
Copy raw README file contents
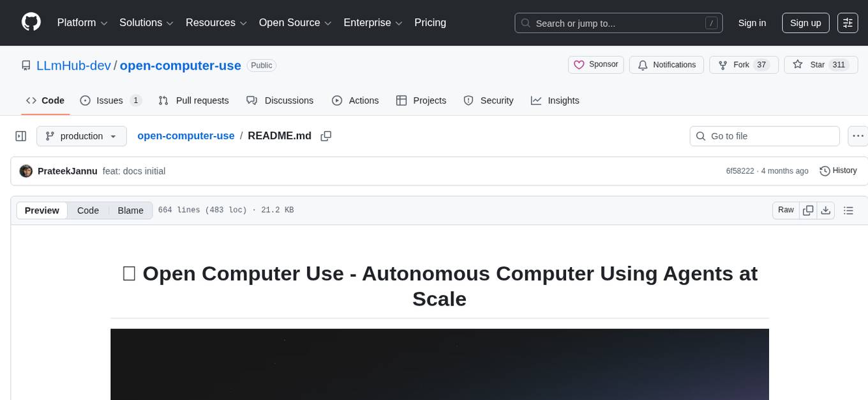808,210
